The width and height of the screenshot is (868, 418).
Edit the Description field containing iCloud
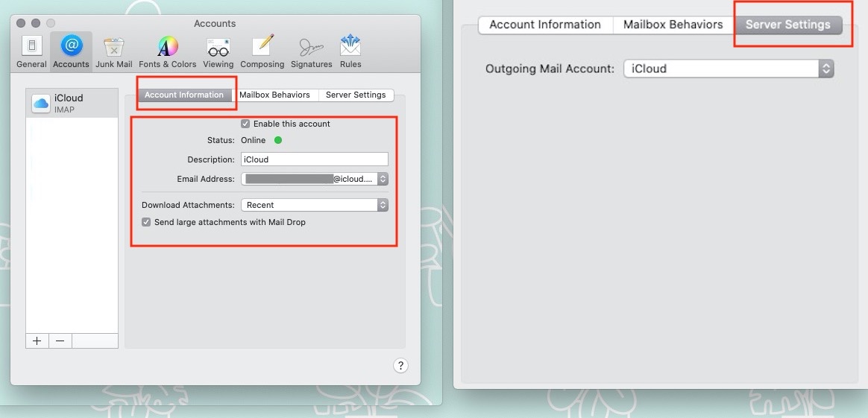[x=315, y=159]
